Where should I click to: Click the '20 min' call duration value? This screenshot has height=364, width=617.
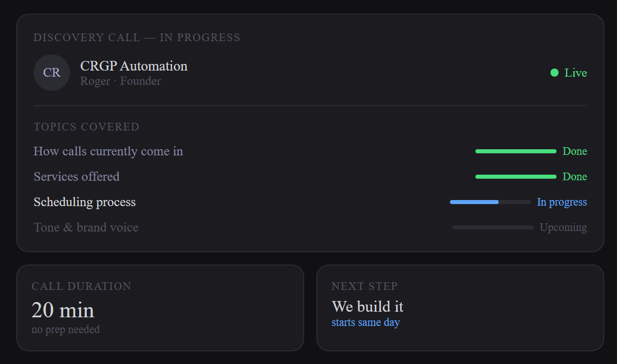pyautogui.click(x=63, y=310)
